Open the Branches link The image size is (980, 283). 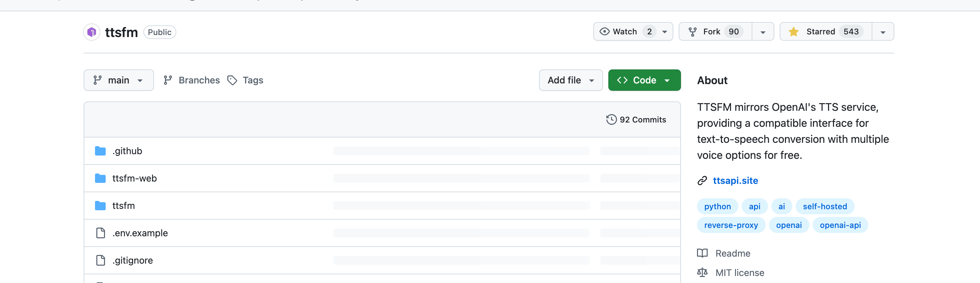(191, 80)
